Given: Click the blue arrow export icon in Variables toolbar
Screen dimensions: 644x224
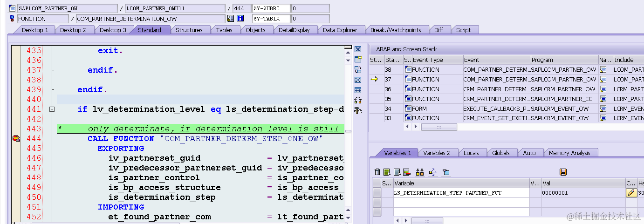Looking at the screenshot, I should pyautogui.click(x=433, y=172).
